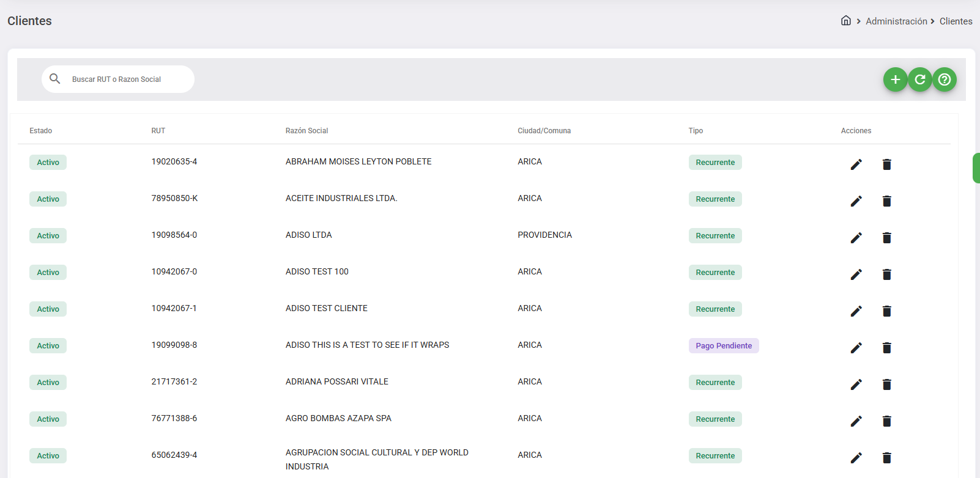The image size is (980, 478).
Task: Click the green add client plus button
Action: pos(895,79)
